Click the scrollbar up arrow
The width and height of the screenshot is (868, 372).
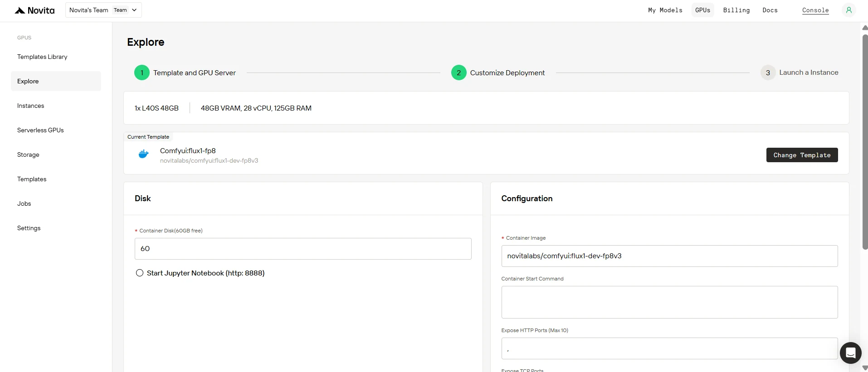[x=865, y=28]
